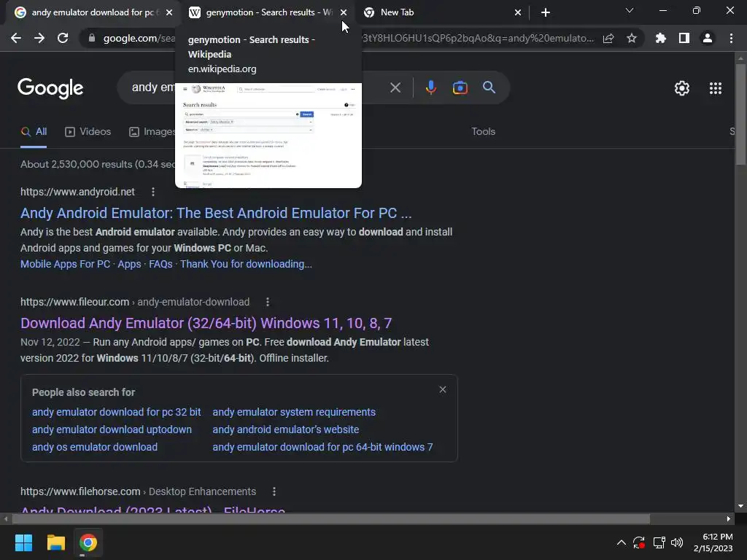
Task: Search andy emulator system requirements
Action: (294, 412)
